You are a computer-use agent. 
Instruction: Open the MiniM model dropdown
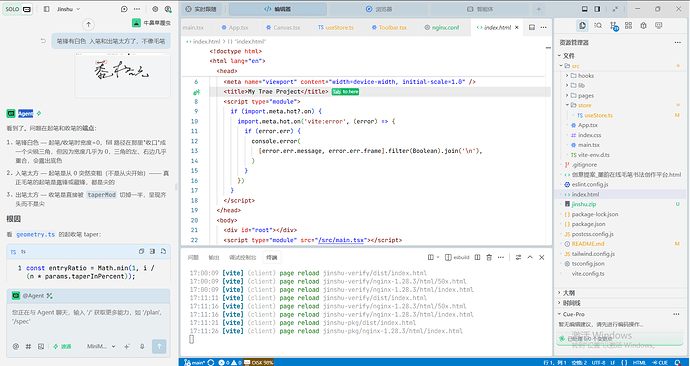point(101,346)
